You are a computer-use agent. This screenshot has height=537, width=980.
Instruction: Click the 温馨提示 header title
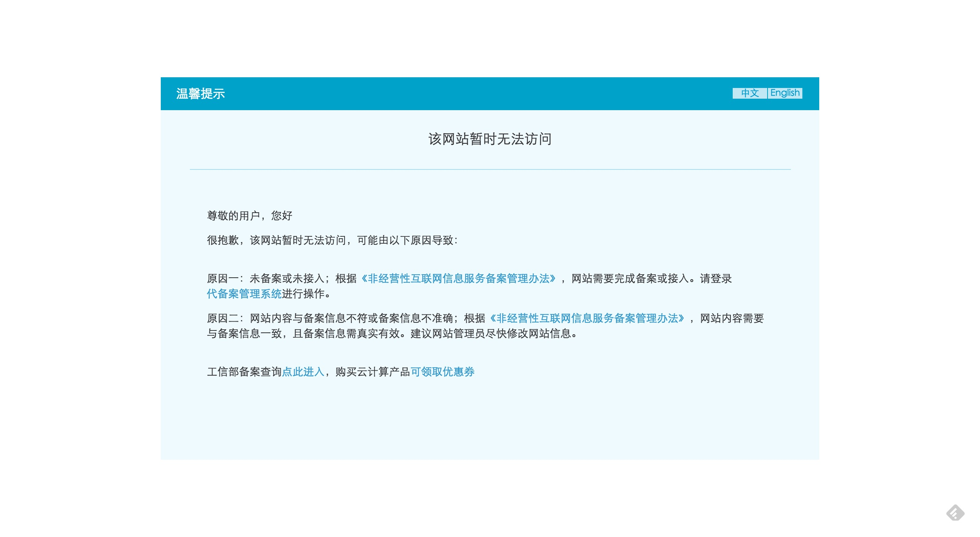pyautogui.click(x=201, y=94)
